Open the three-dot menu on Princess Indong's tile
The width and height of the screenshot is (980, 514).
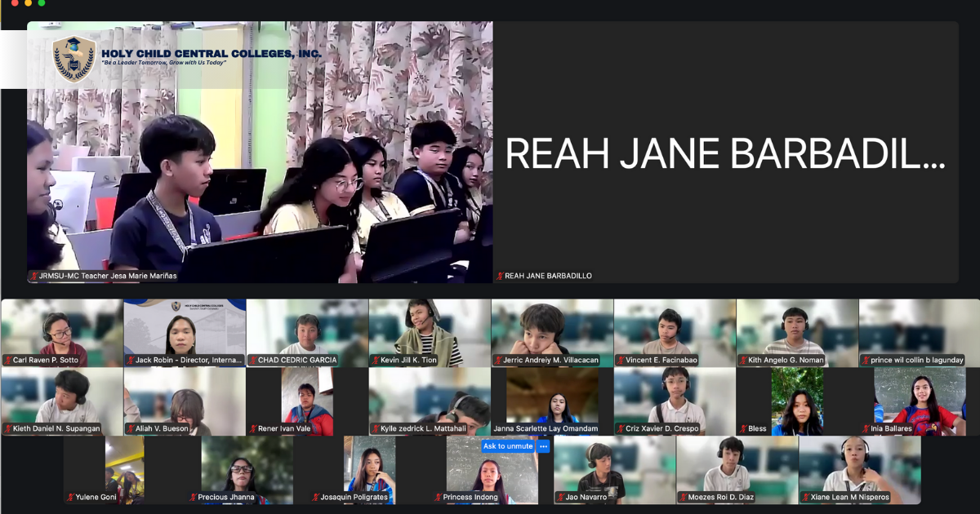[x=544, y=446]
